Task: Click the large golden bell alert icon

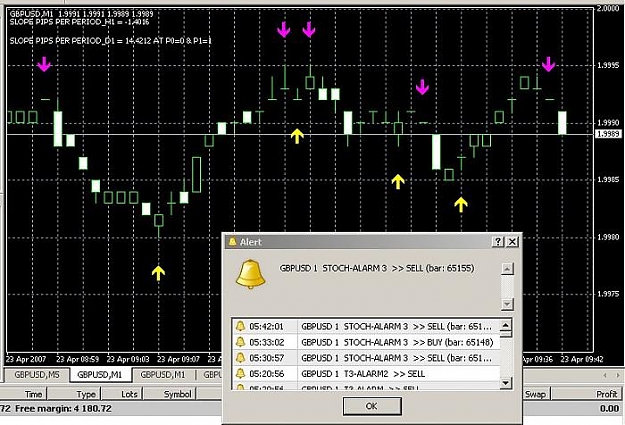Action: click(x=250, y=274)
